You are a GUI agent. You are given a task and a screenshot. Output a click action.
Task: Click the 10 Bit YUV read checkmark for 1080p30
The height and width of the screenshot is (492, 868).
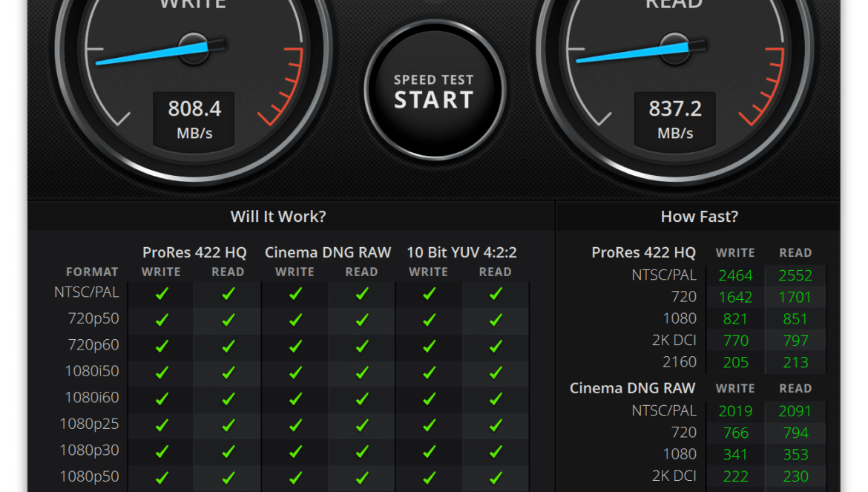496,452
